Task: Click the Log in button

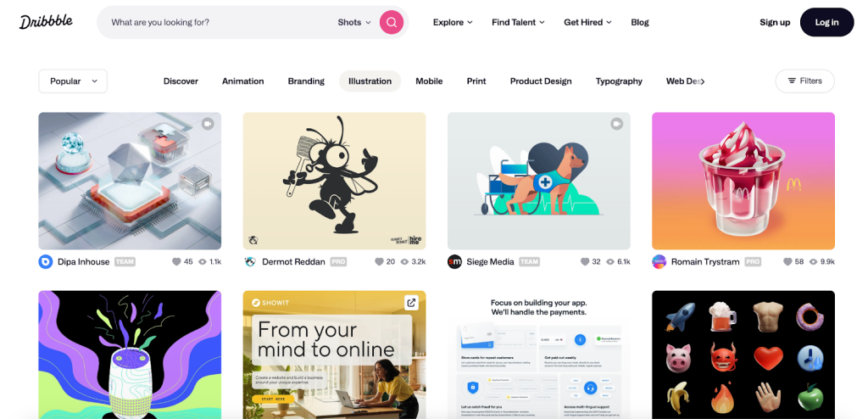Action: 826,22
